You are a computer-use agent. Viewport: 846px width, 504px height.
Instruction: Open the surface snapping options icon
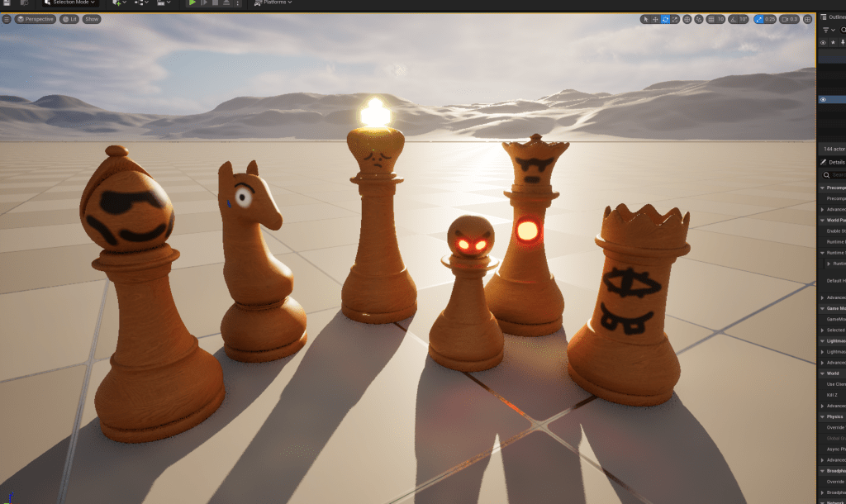[x=698, y=19]
